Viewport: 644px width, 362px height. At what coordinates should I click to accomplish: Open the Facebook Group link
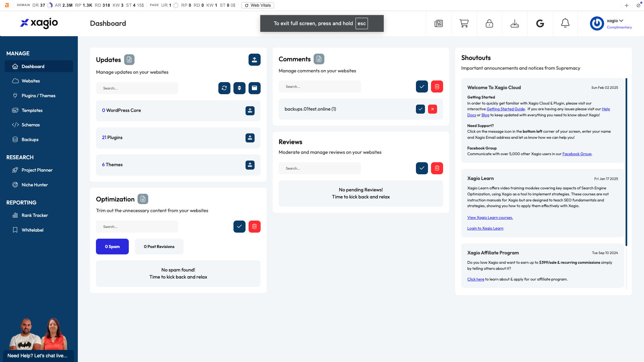577,154
